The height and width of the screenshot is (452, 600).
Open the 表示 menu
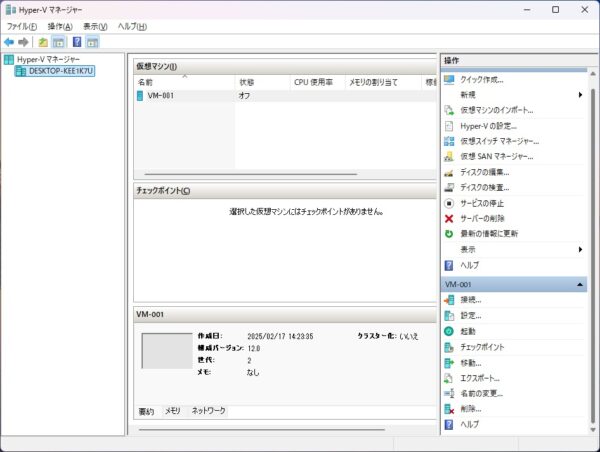coord(95,26)
